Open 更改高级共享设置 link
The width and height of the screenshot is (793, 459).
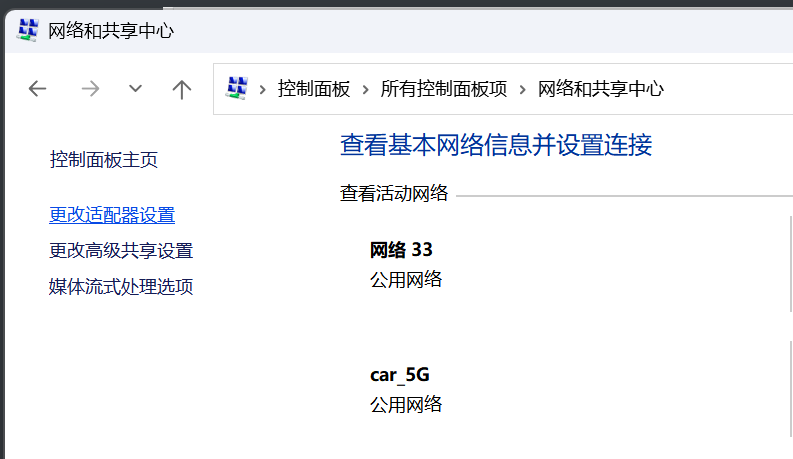(121, 251)
